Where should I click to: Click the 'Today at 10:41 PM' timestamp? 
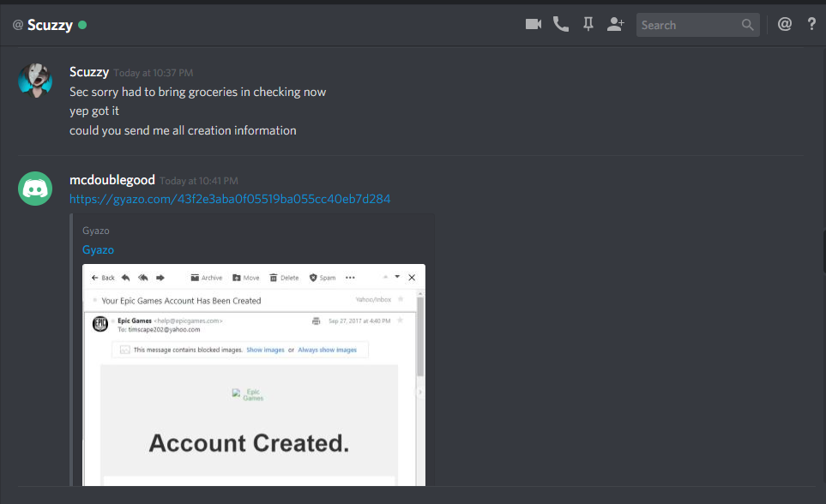[x=199, y=181]
